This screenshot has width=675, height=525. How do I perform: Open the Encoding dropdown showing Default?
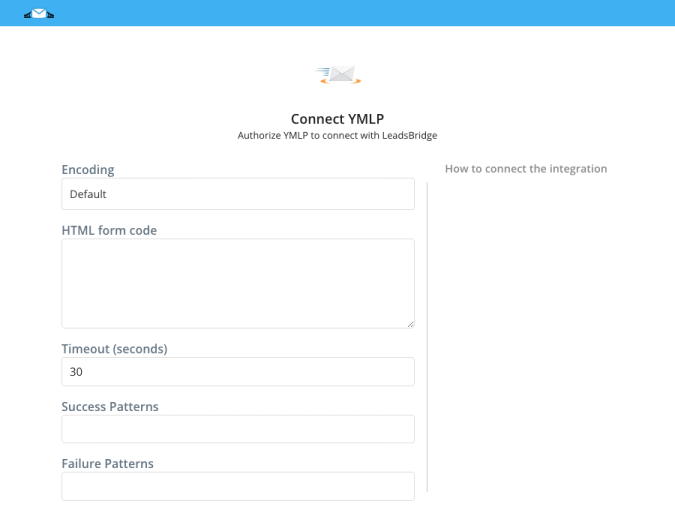[238, 194]
